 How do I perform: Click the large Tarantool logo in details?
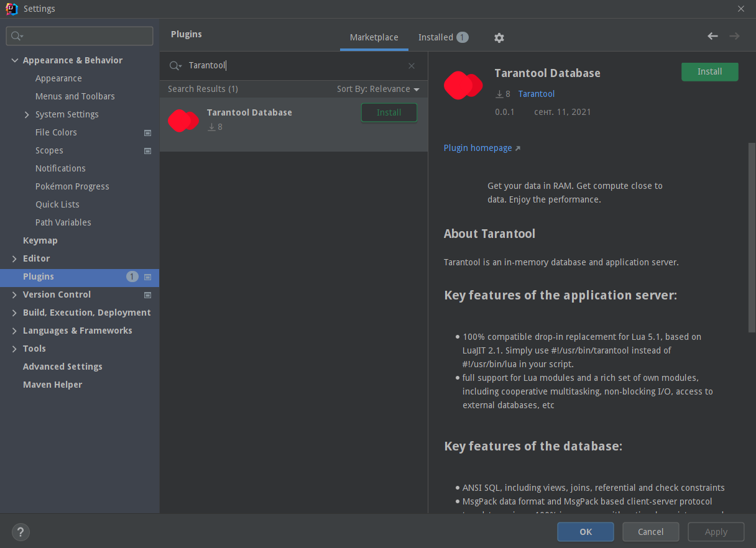(463, 85)
